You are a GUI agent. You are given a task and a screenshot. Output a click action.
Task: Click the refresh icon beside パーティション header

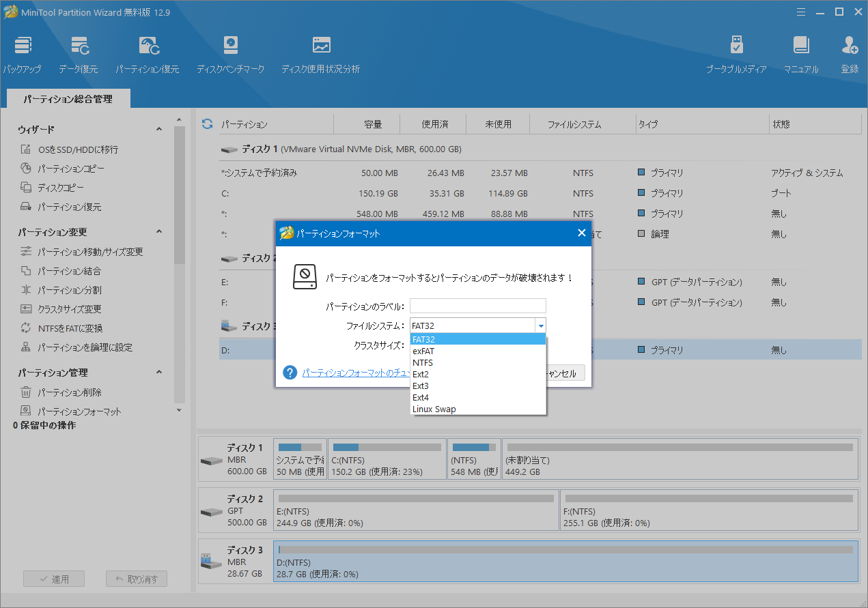pyautogui.click(x=208, y=124)
